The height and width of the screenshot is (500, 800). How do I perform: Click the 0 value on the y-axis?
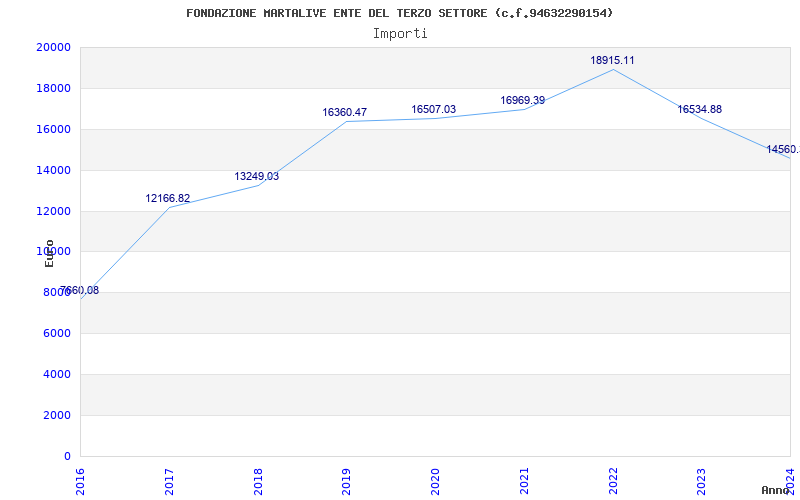coord(66,457)
